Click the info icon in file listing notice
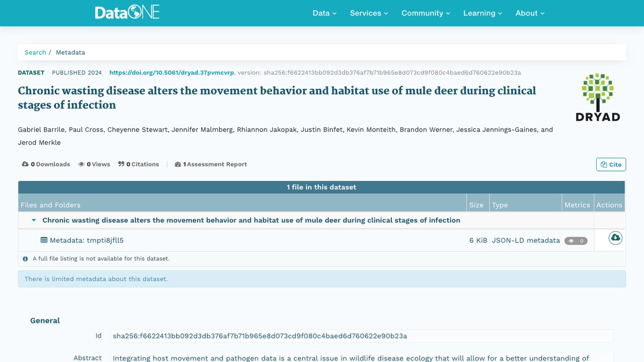 tap(25, 259)
